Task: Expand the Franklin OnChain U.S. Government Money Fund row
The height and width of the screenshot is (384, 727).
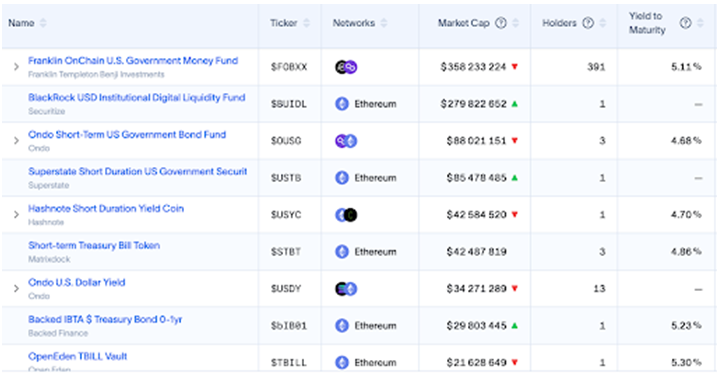Action: coord(16,67)
